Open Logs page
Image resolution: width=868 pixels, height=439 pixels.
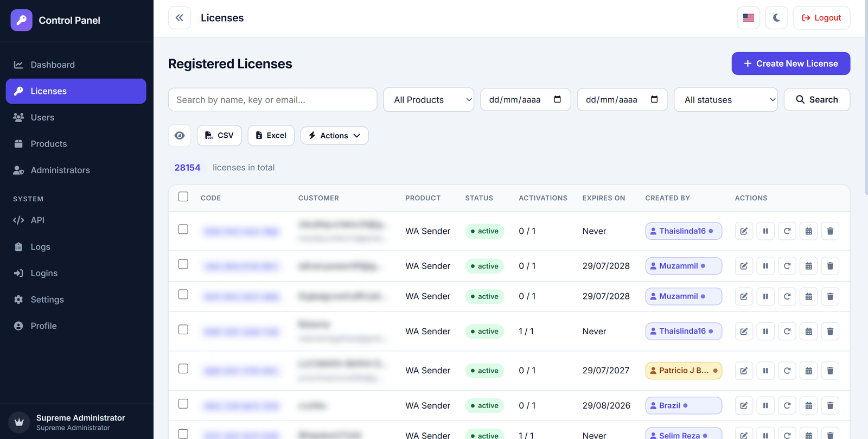click(76, 247)
